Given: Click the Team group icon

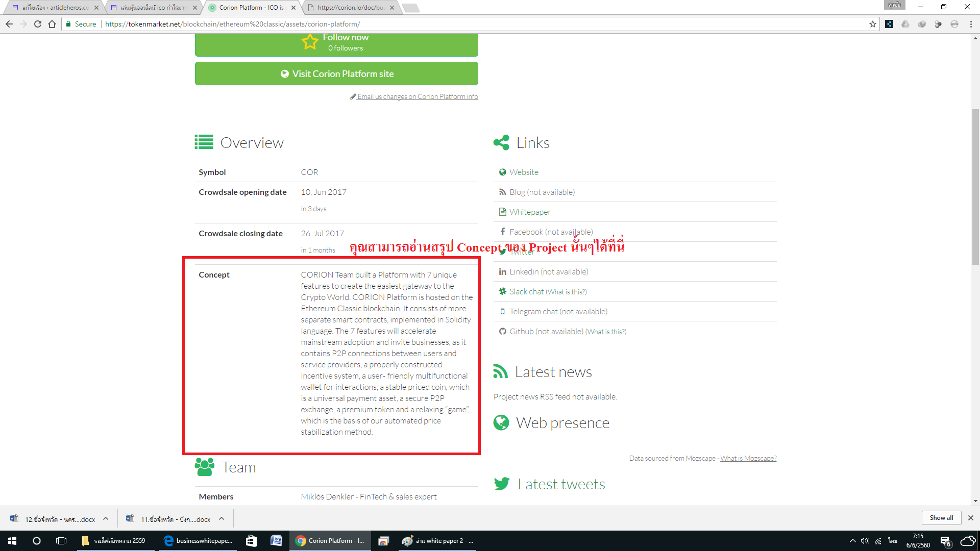Looking at the screenshot, I should tap(204, 467).
